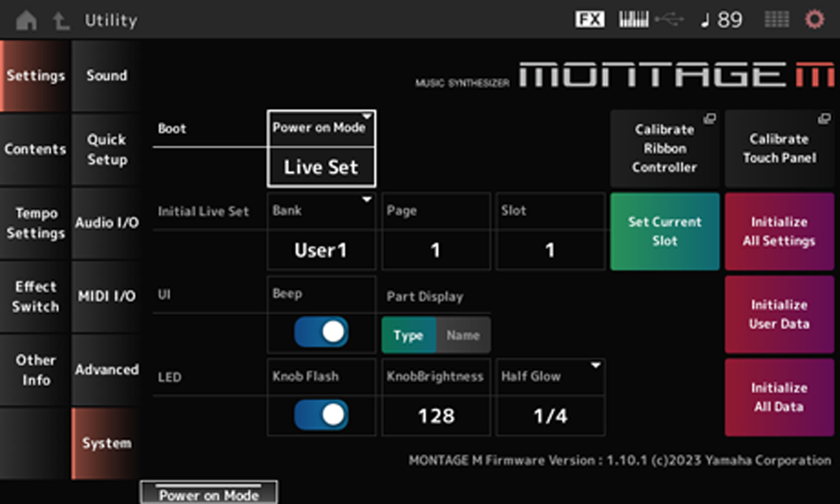Expand the Half Glow dropdown
Screen dimensions: 840x504
click(x=550, y=377)
